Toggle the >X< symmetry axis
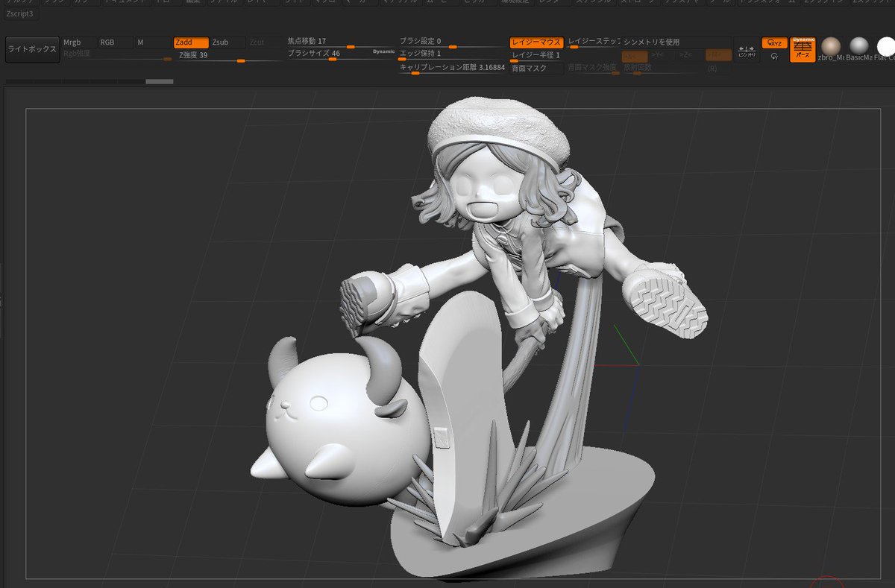This screenshot has width=895, height=588. point(634,55)
